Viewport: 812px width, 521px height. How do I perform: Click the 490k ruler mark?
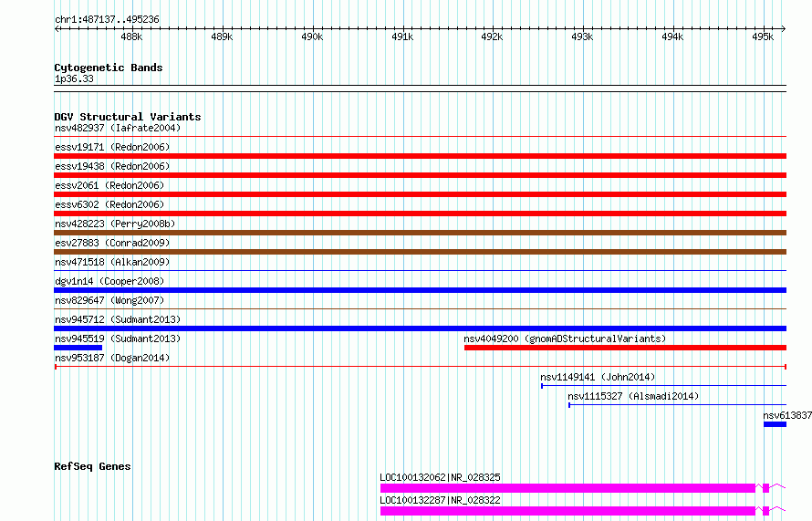point(312,36)
